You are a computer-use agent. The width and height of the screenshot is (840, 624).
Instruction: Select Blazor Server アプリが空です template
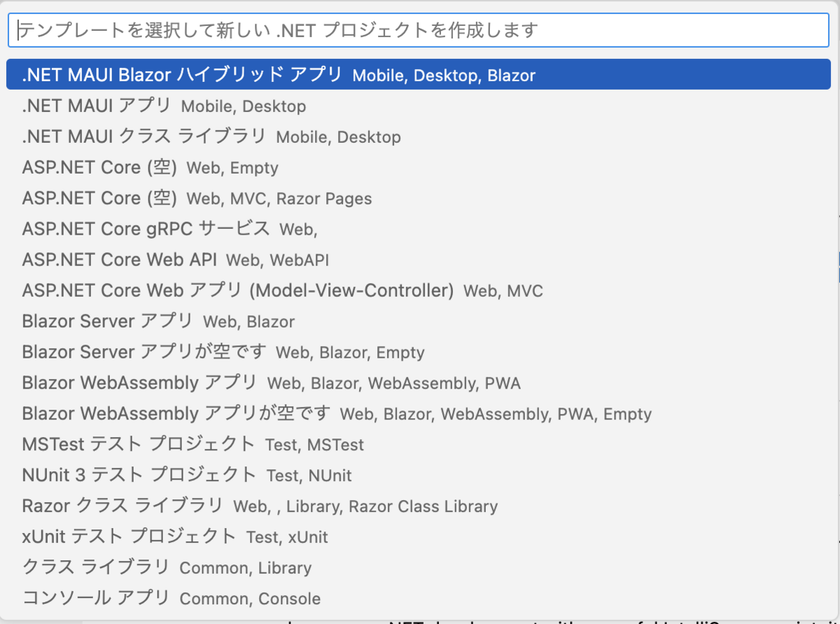tap(419, 352)
